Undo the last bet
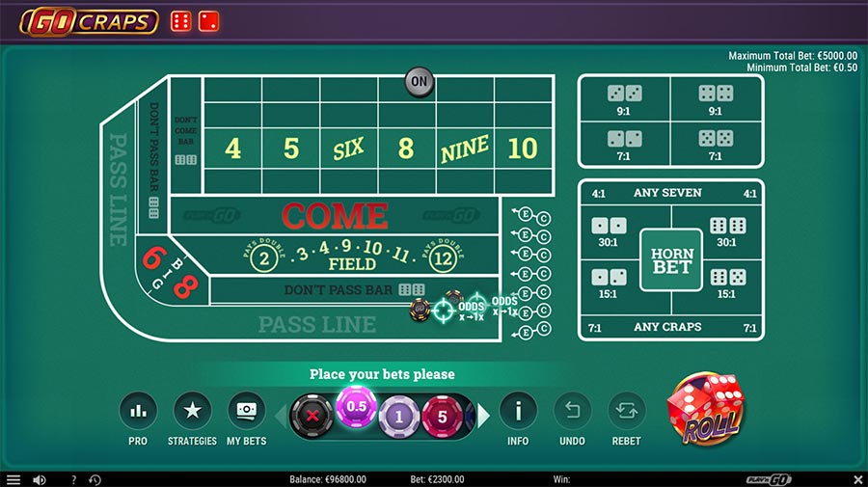This screenshot has width=868, height=487. [x=572, y=411]
